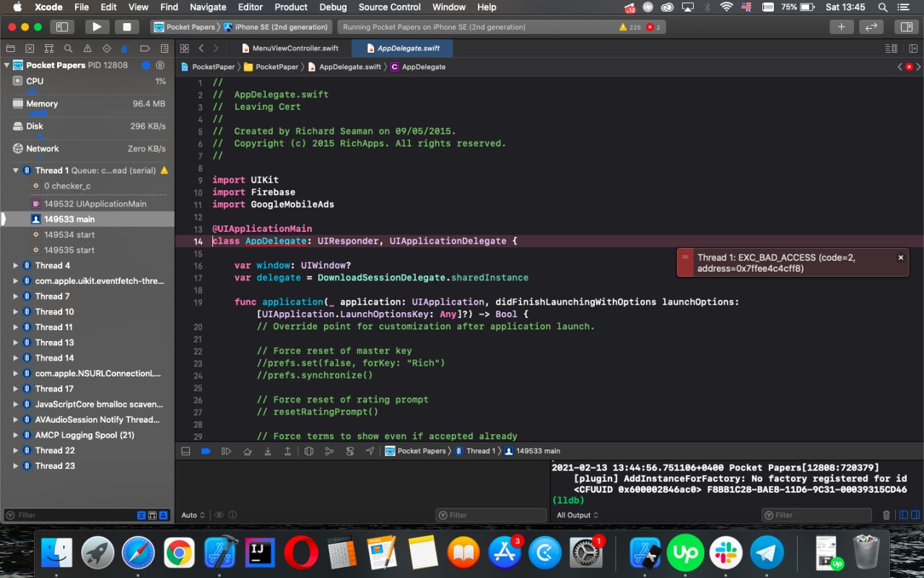
Task: Show the Issue navigator triangle icon
Action: (87, 48)
